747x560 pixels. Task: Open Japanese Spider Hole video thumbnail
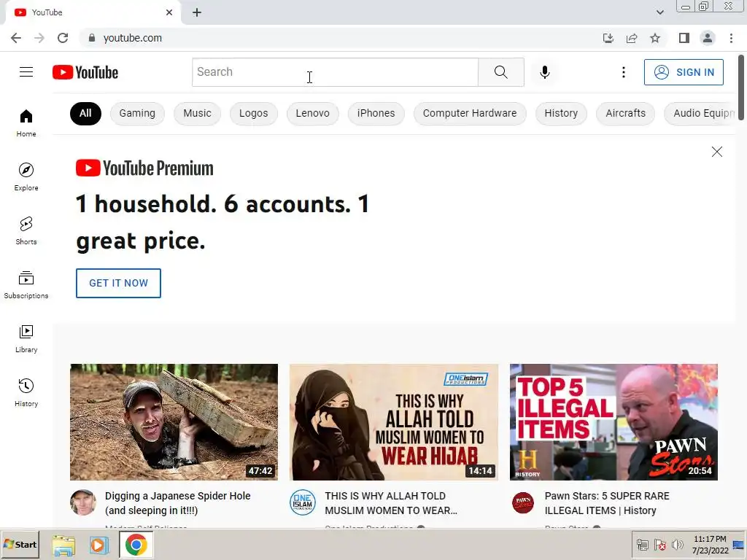[x=174, y=422]
